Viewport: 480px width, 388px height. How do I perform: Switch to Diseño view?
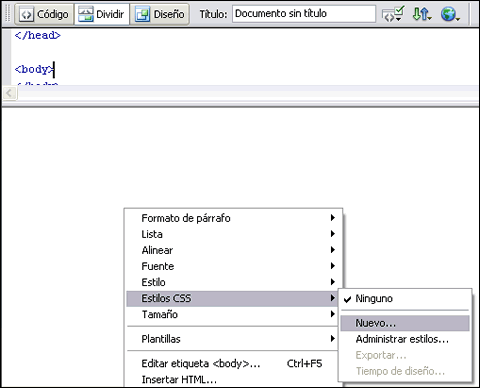coord(160,14)
